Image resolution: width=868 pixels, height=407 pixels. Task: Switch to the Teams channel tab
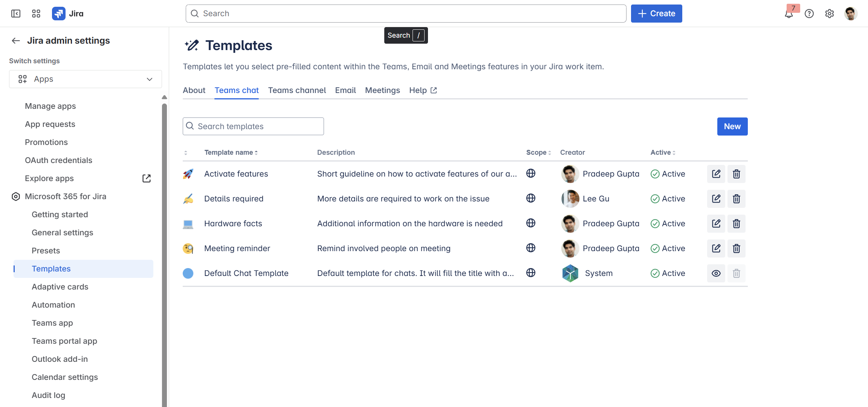[x=297, y=90]
